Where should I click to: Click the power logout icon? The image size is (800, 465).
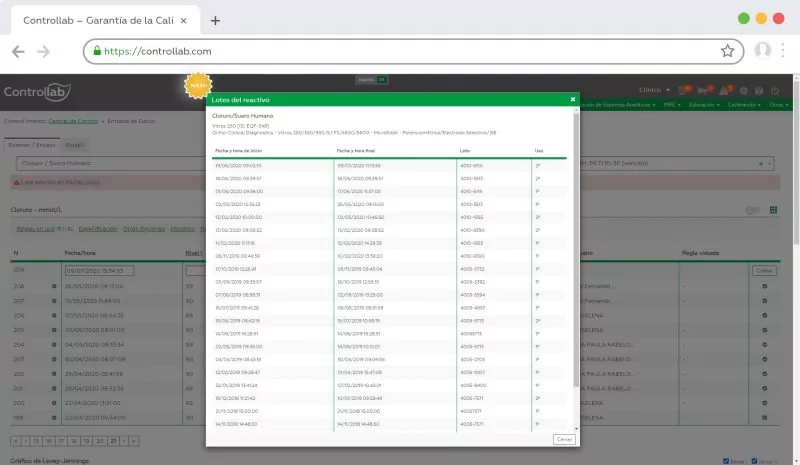[776, 90]
